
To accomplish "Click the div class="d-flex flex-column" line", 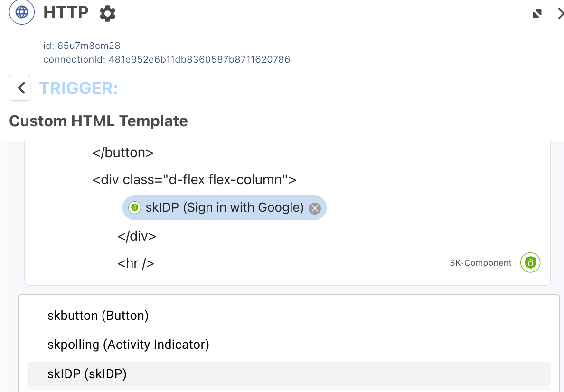I will pos(194,180).
